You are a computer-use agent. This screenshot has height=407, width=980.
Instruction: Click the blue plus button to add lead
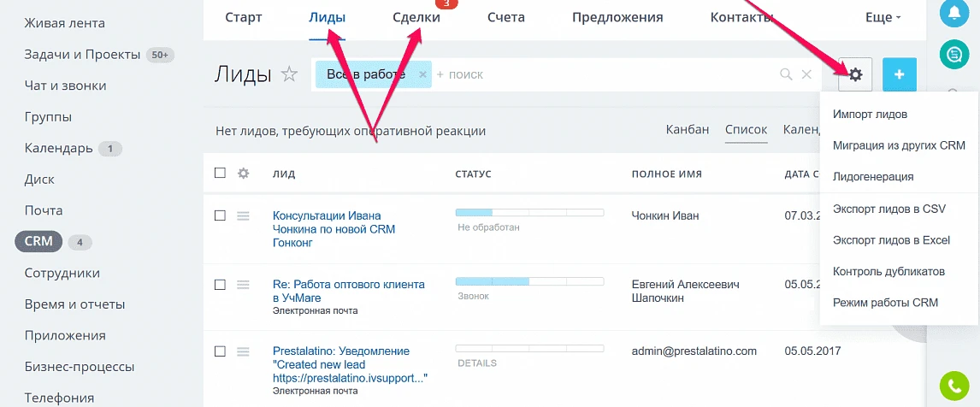pos(899,74)
